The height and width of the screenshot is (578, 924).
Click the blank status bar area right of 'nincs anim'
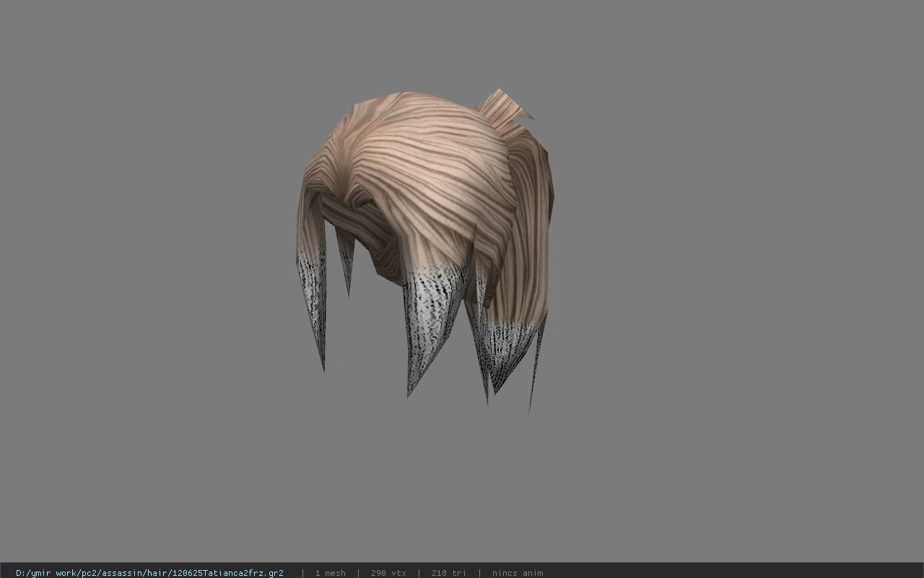733,573
